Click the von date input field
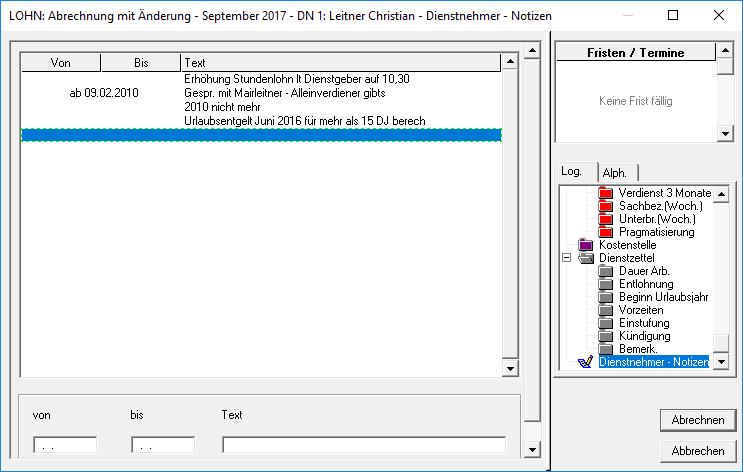The width and height of the screenshot is (743, 472). click(65, 445)
